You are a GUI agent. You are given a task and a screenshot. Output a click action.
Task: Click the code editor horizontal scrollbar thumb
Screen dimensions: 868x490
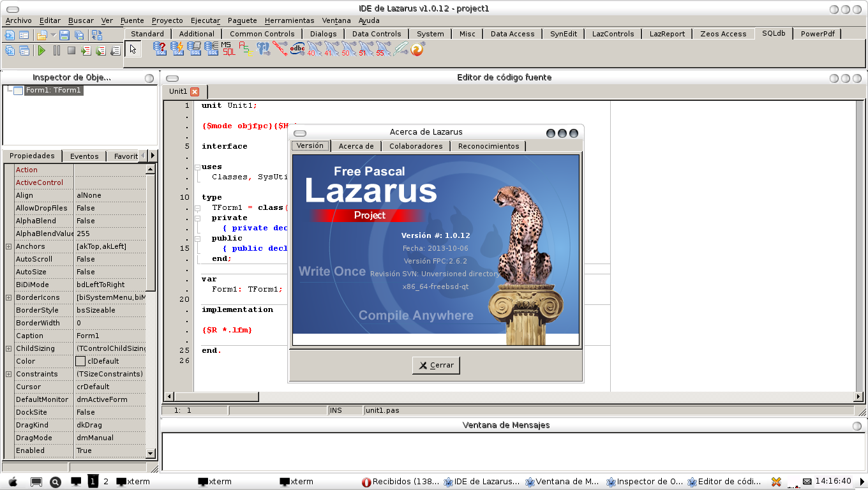(216, 397)
